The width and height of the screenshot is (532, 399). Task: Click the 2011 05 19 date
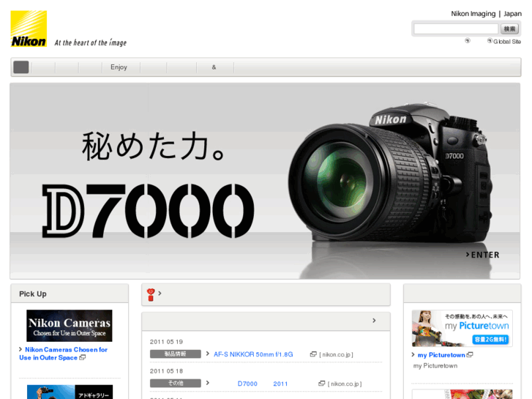click(x=166, y=342)
